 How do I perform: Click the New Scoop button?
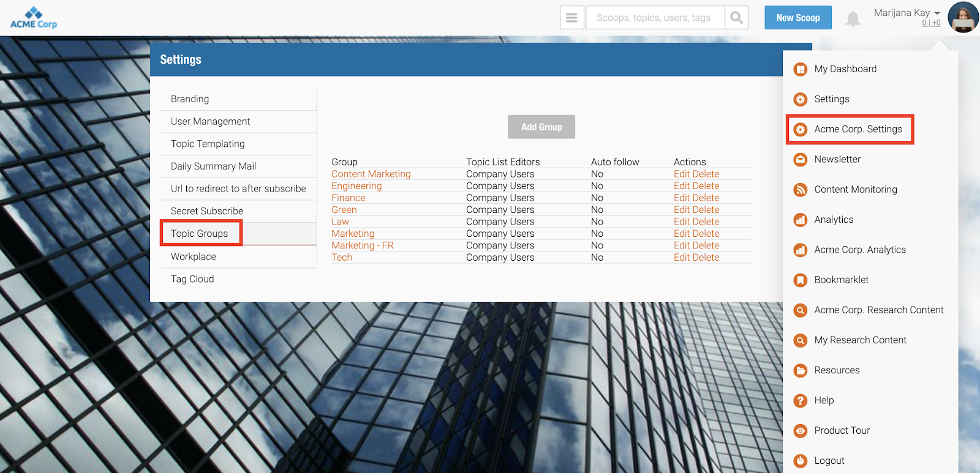798,18
